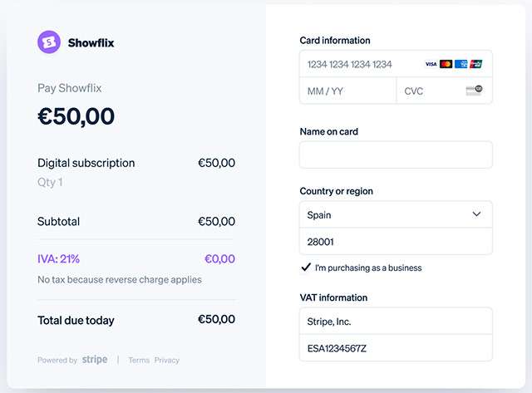This screenshot has height=393, width=532.
Task: Open the Country or region dropdown
Action: tap(396, 214)
